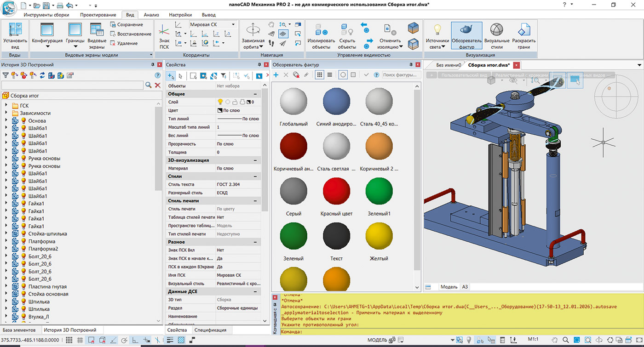Click the blue help icon in Обозреватель фактур
This screenshot has width=644, height=347.
(x=376, y=75)
